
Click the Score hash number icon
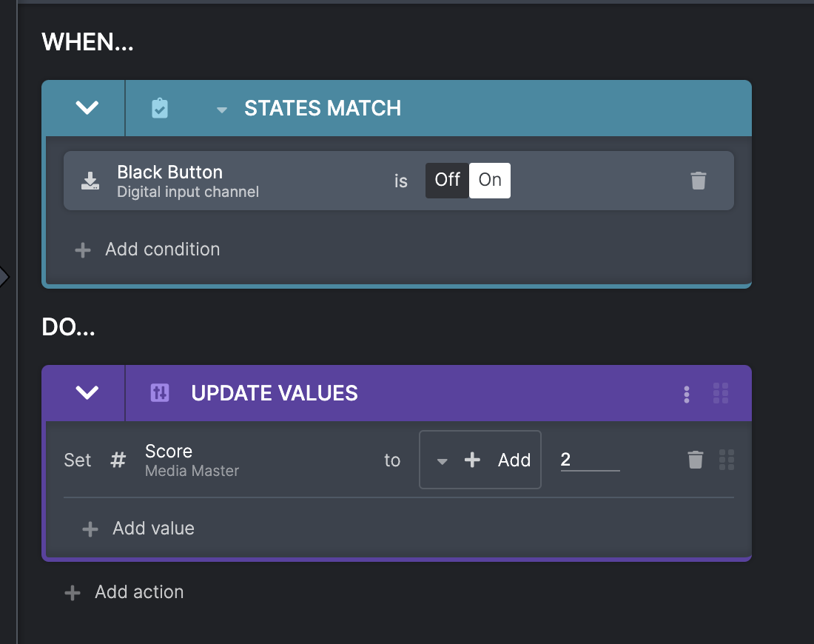(x=118, y=460)
